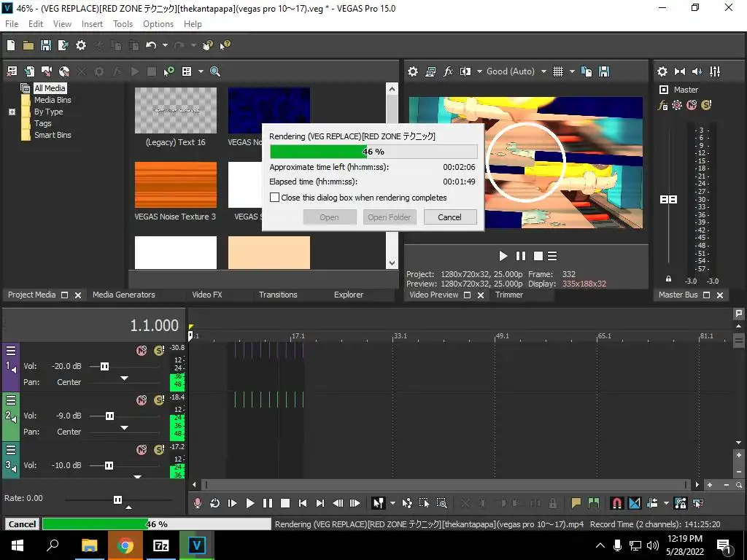This screenshot has height=560, width=747.
Task: Click Downmix Output icon in Master Bus
Action: [x=680, y=71]
